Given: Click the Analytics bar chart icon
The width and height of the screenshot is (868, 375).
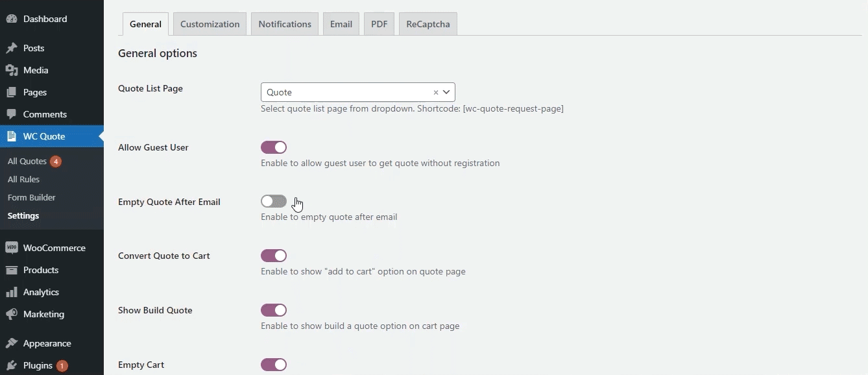Looking at the screenshot, I should tap(12, 292).
